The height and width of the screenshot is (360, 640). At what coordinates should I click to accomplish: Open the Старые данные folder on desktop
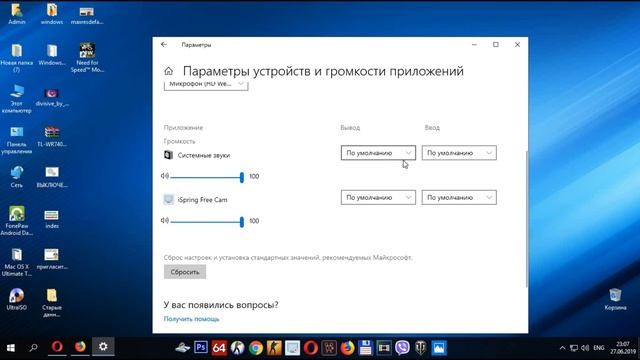[52, 302]
